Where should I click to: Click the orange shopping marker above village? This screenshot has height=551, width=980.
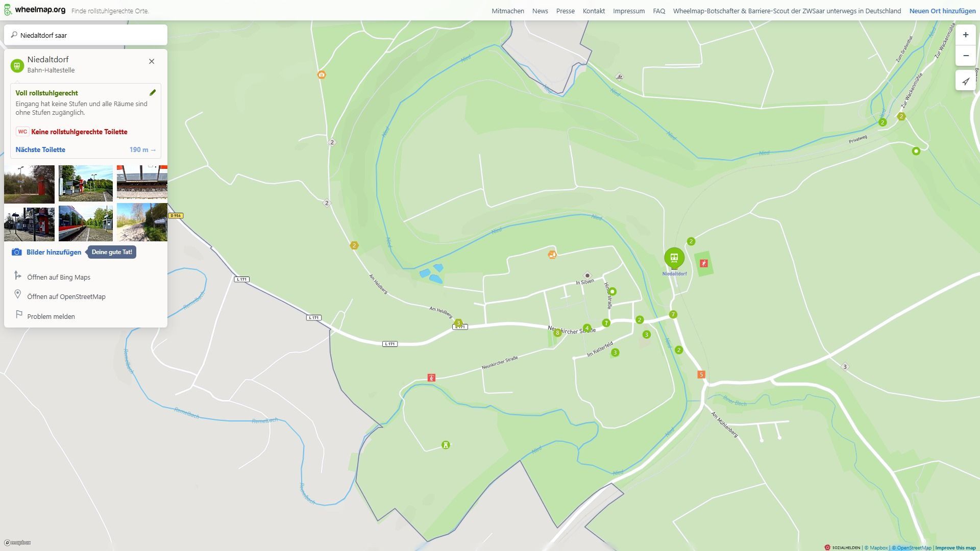[x=552, y=255]
